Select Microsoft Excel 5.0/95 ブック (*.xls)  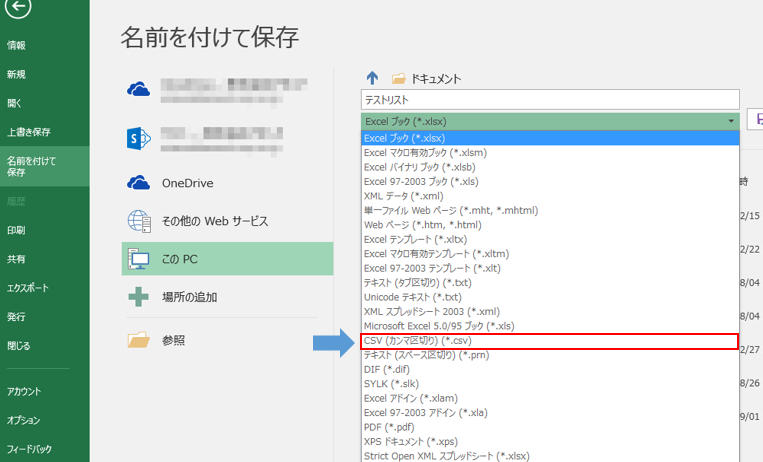(x=550, y=326)
